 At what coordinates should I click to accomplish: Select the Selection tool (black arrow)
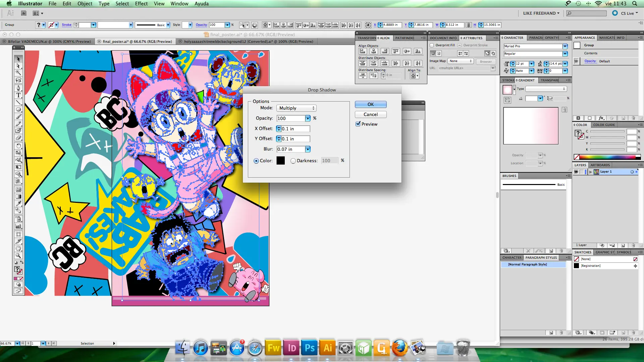[x=18, y=59]
